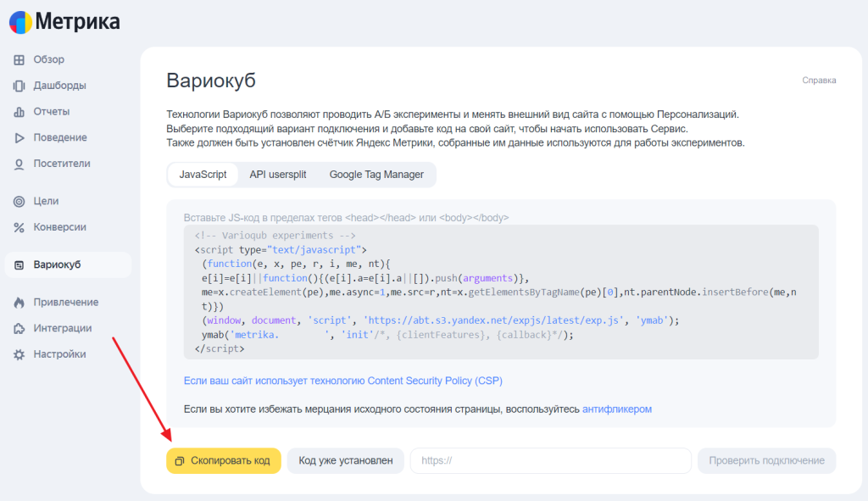Open the Справка help link

819,81
